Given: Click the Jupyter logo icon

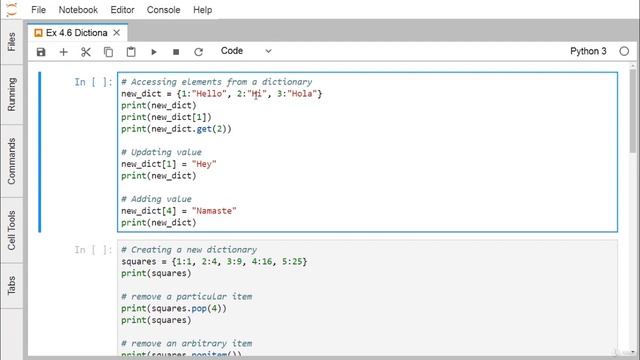Looking at the screenshot, I should 12,9.
